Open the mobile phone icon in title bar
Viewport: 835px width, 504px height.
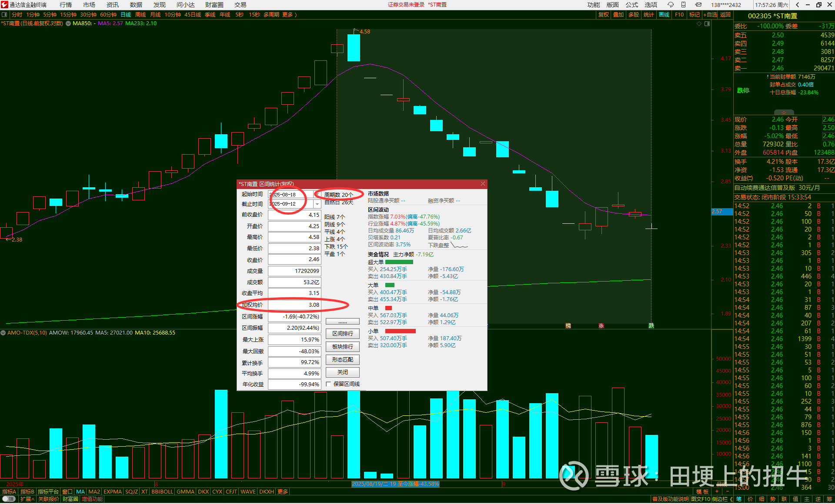683,5
